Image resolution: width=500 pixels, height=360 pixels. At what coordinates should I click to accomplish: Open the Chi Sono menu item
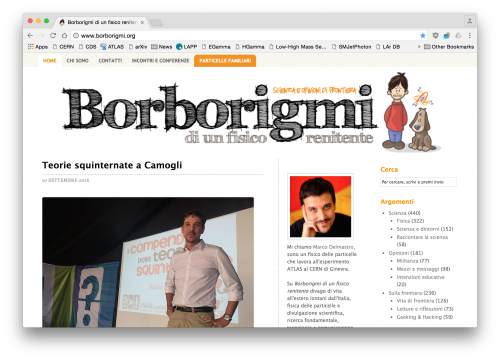coord(77,61)
